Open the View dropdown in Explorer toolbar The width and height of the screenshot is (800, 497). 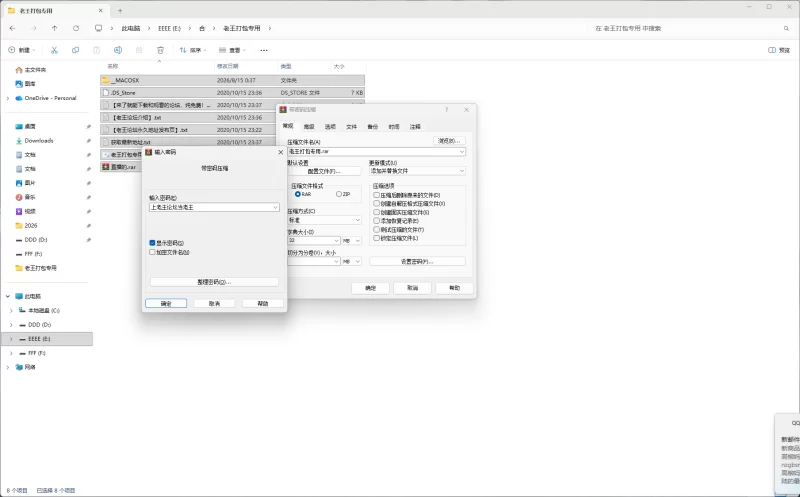coord(232,50)
